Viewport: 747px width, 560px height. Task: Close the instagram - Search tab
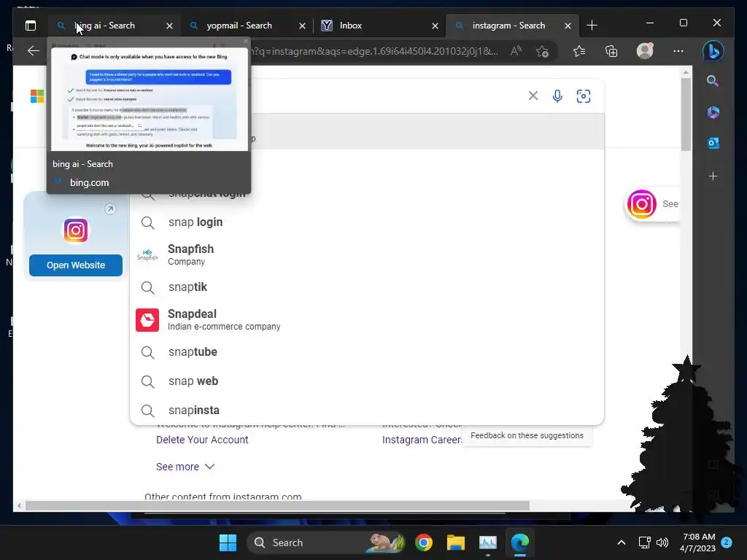point(568,26)
